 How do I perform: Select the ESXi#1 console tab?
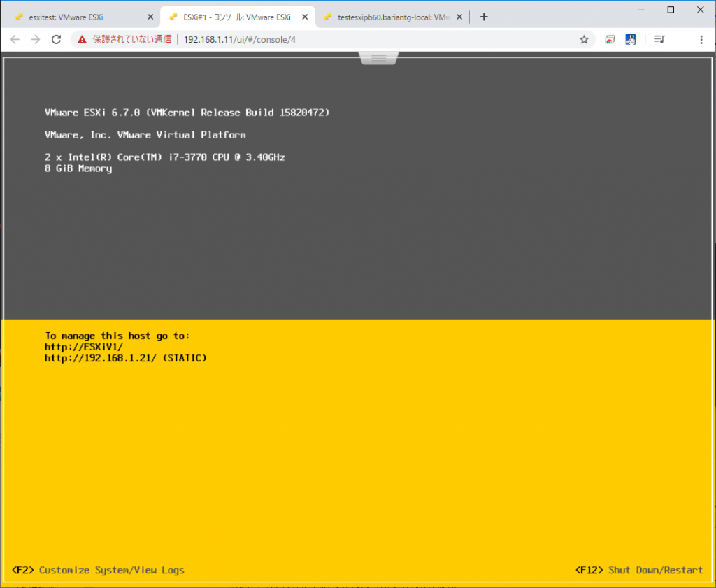point(238,17)
